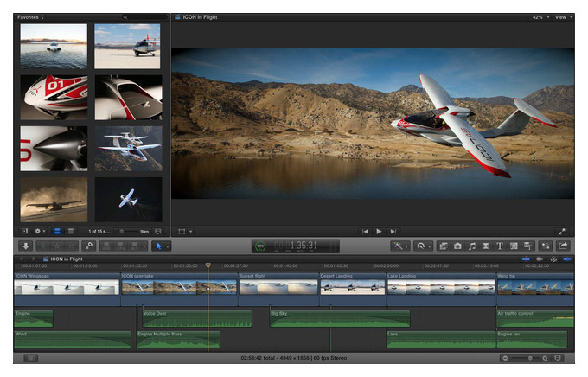Go to previous edit in viewer
The image size is (588, 377).
point(365,232)
